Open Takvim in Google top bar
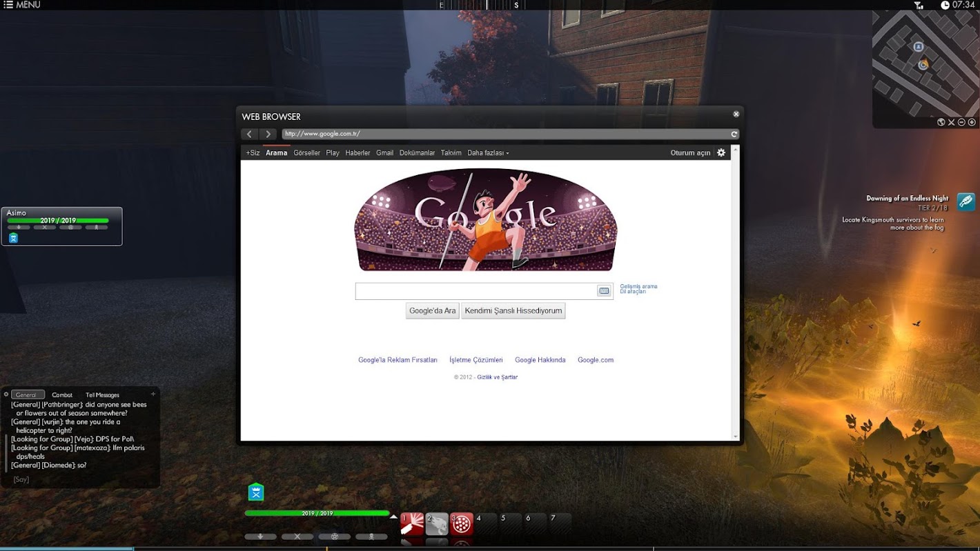The width and height of the screenshot is (980, 551). 451,153
